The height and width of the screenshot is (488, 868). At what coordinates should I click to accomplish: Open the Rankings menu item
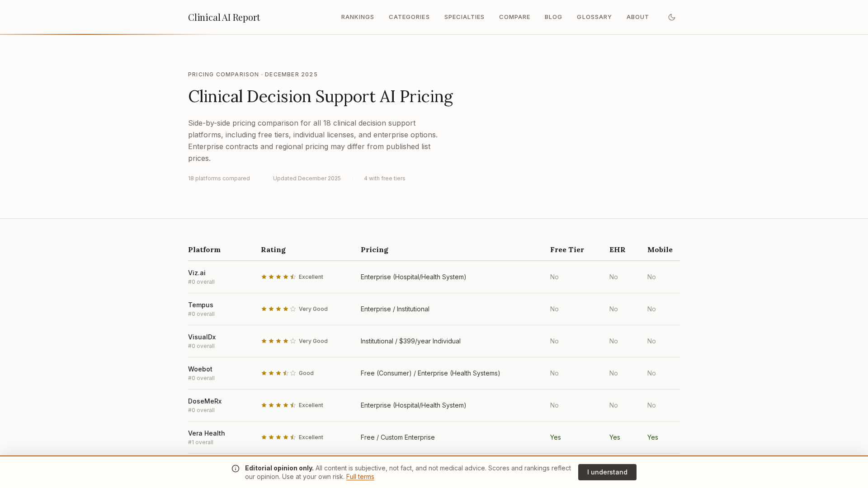tap(358, 17)
